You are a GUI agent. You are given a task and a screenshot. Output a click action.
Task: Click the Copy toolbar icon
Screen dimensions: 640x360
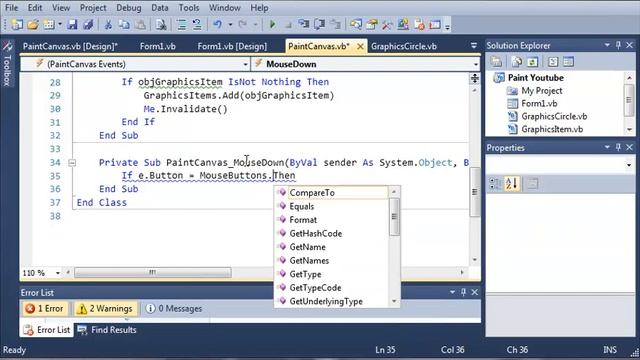click(124, 25)
